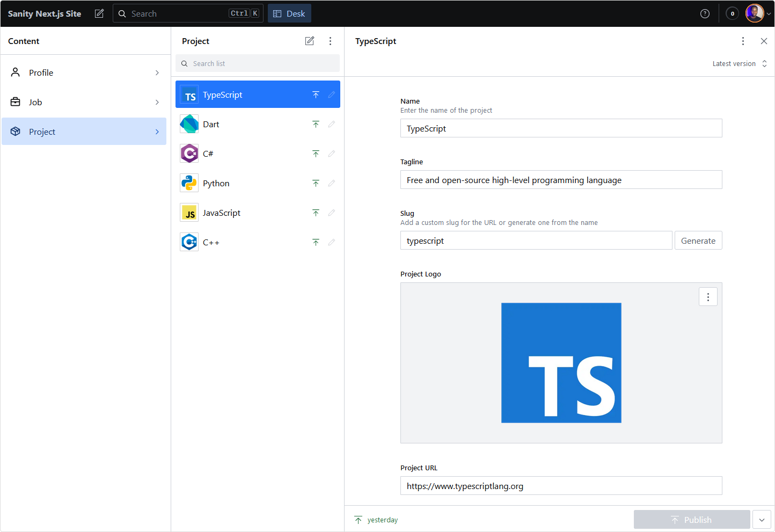Open TypeScript document actions menu
Image resolution: width=775 pixels, height=532 pixels.
[743, 41]
